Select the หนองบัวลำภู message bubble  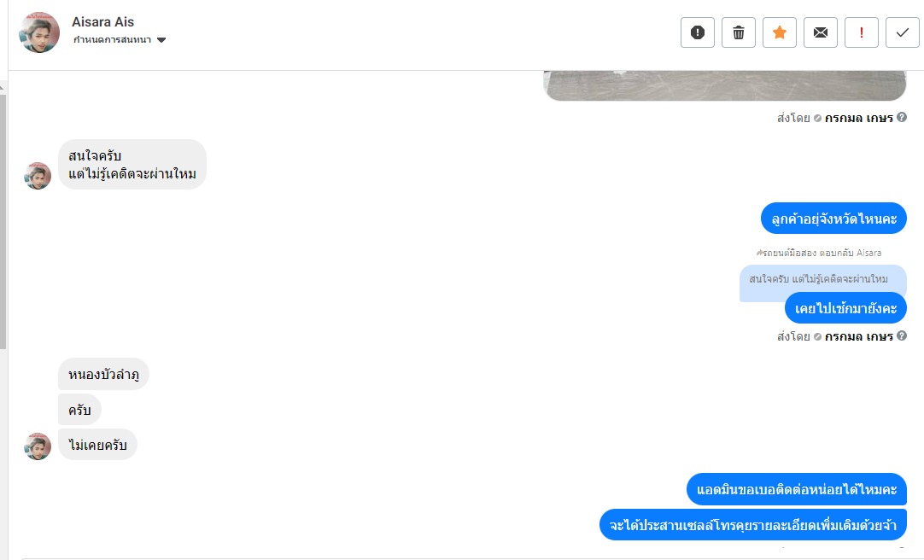click(x=103, y=374)
